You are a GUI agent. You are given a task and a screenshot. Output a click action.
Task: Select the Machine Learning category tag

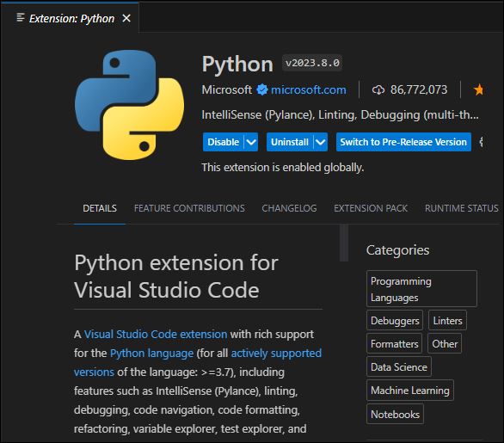tap(410, 391)
